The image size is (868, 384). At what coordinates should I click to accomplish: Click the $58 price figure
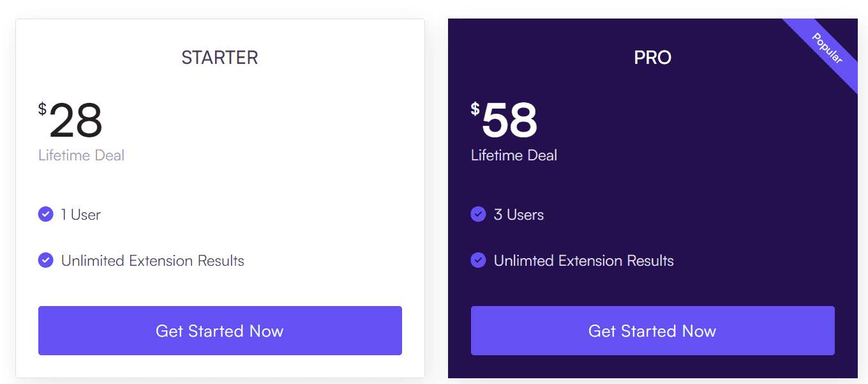click(x=509, y=120)
